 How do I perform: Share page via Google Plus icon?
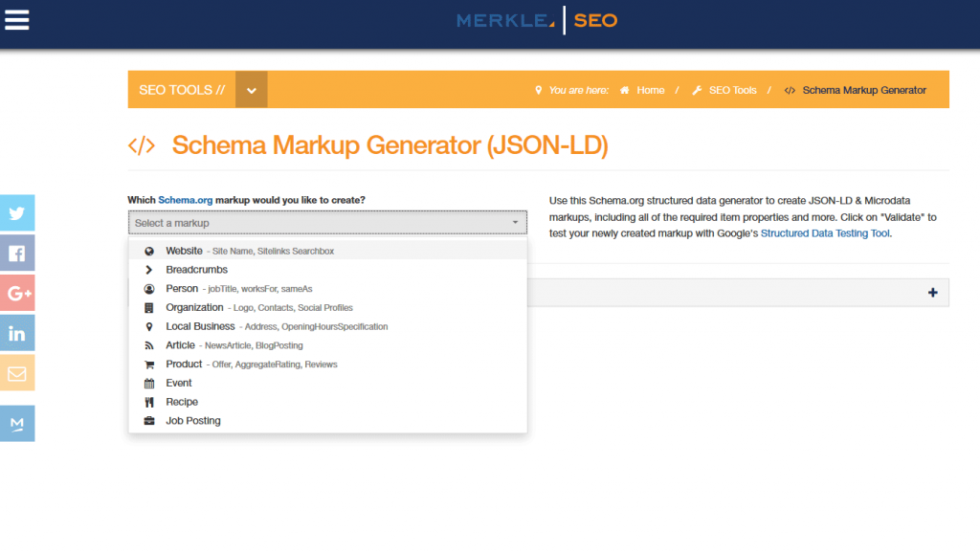[x=17, y=293]
